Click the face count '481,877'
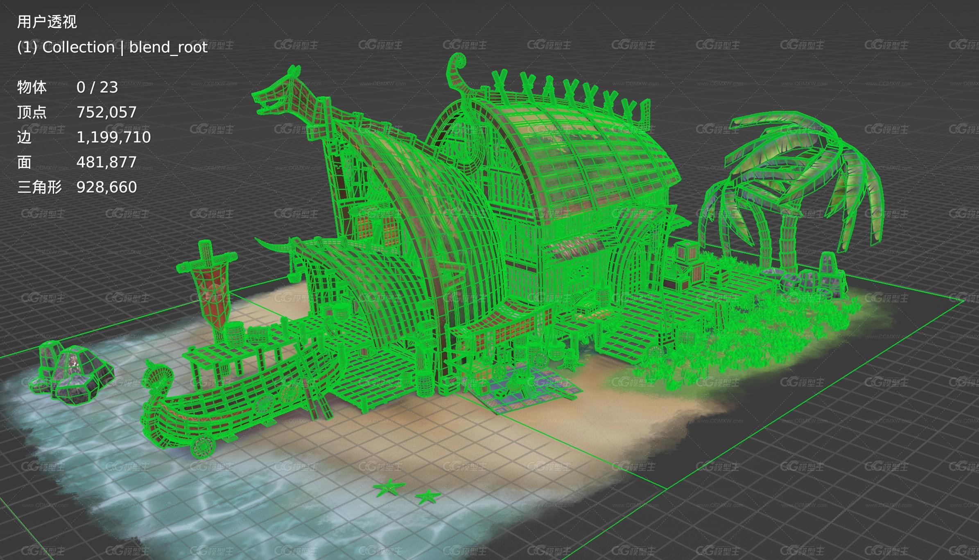This screenshot has height=560, width=979. click(106, 162)
